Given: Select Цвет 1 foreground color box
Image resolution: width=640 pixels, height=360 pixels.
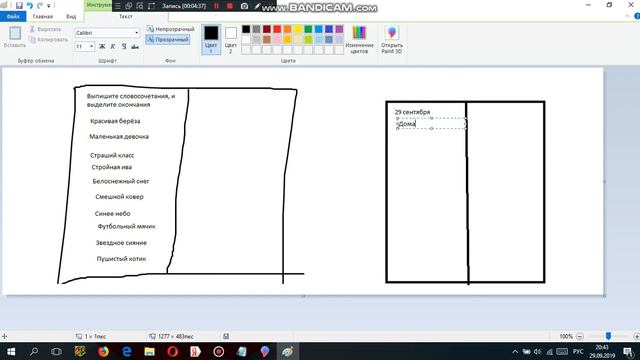Looking at the screenshot, I should [211, 39].
